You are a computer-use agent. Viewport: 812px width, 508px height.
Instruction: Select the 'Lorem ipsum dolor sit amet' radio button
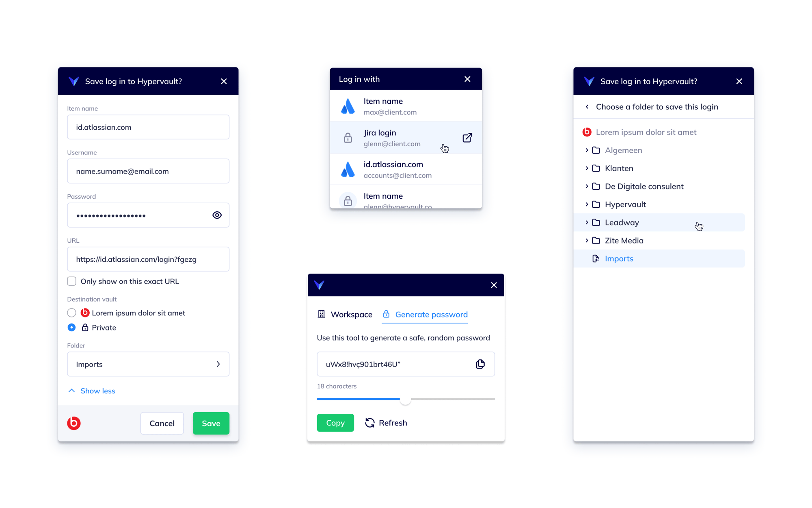(x=71, y=312)
